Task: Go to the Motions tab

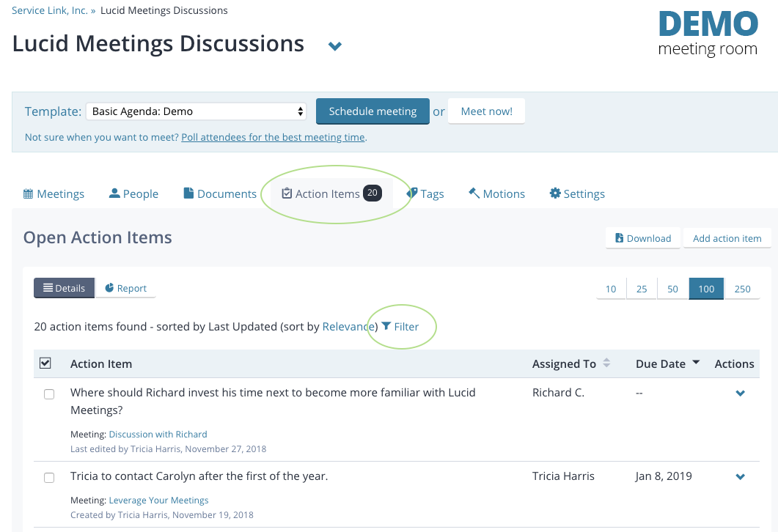Action: (496, 194)
